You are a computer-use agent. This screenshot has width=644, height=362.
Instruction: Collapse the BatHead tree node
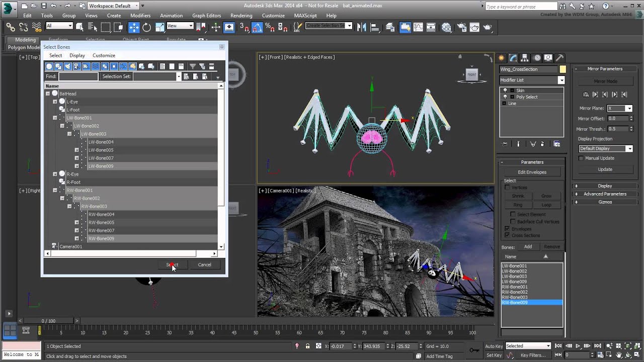click(x=48, y=94)
